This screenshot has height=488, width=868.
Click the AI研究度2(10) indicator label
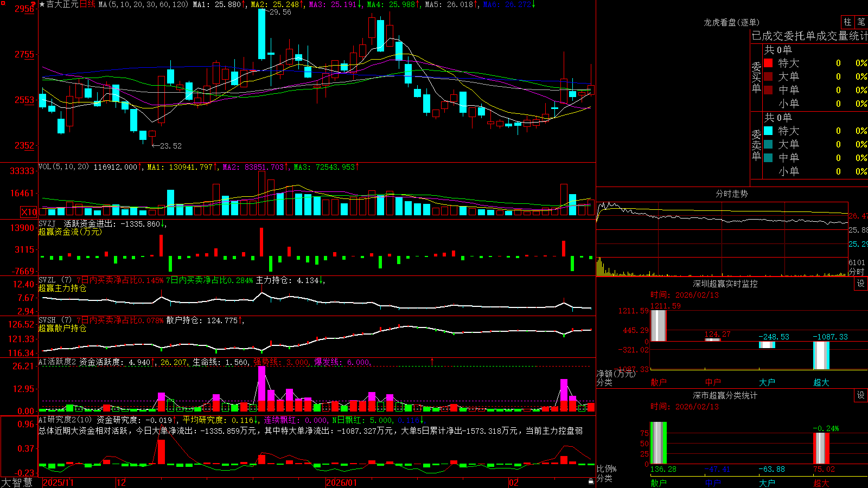pyautogui.click(x=65, y=420)
